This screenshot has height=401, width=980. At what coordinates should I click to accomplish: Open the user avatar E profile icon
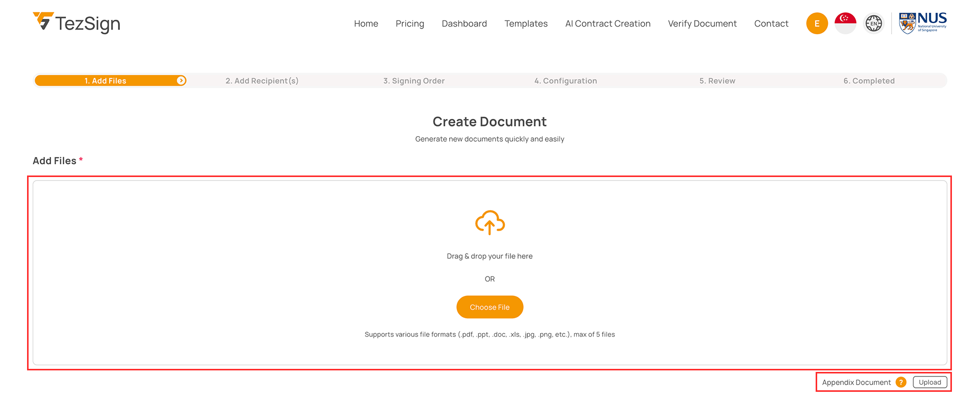point(817,23)
